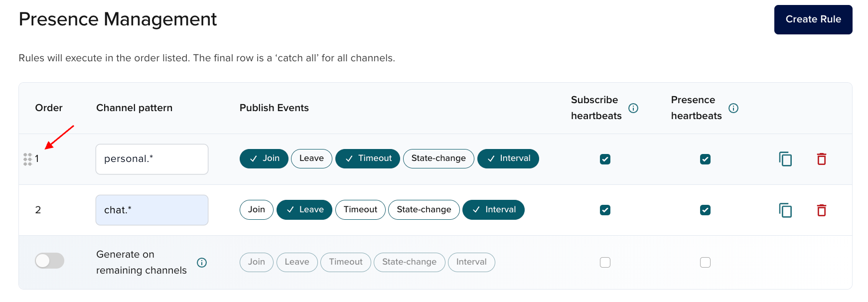This screenshot has height=302, width=868.
Task: Turn on State-change for chat.* rule
Action: click(424, 210)
